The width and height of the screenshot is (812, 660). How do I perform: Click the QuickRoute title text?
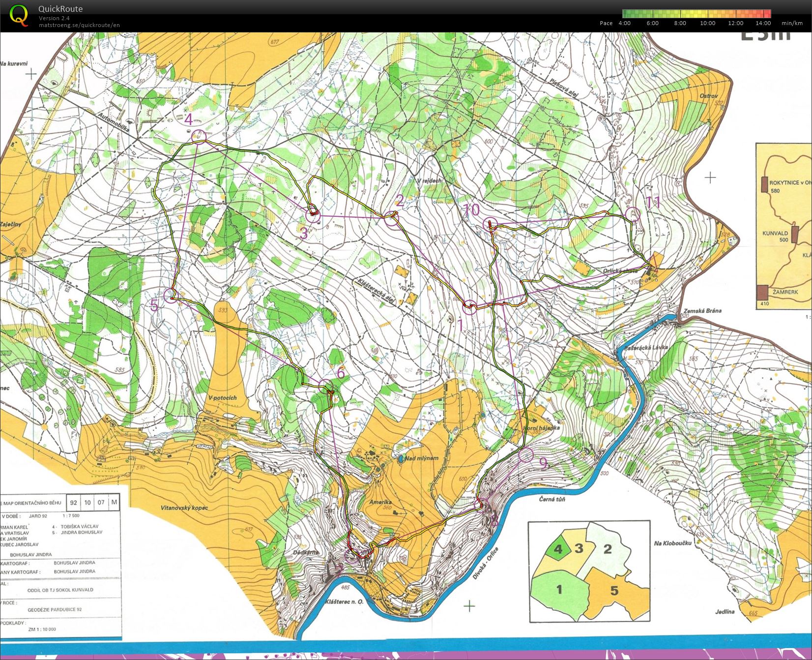tap(60, 9)
